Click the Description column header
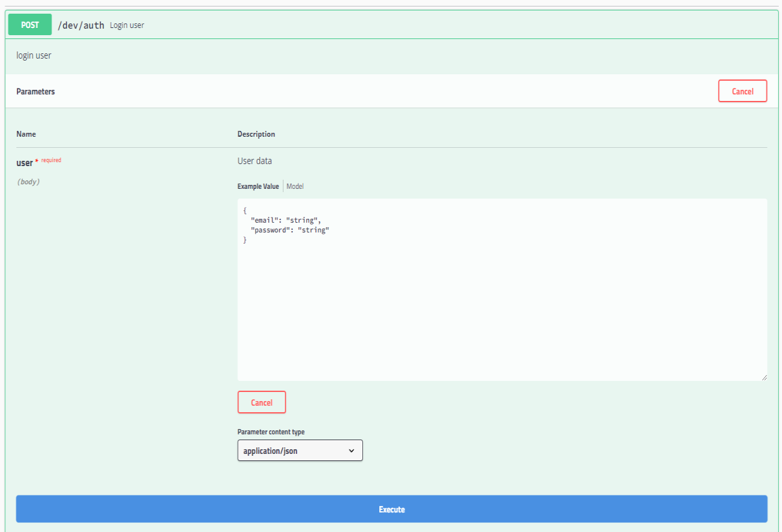782x532 pixels. 256,134
